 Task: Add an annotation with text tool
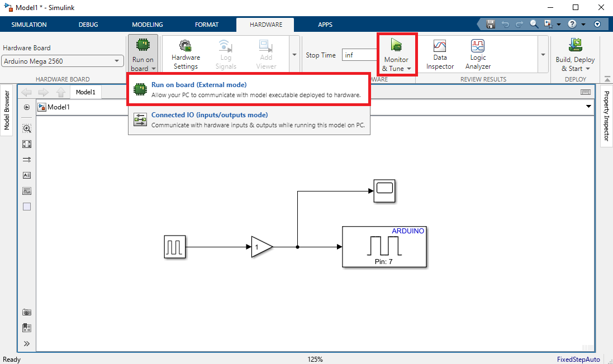coord(27,175)
